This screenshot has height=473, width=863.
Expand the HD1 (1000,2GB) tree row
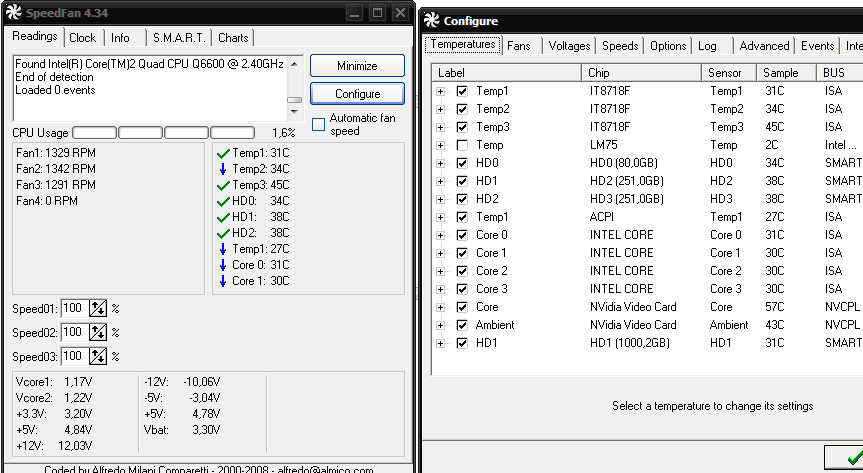[440, 343]
